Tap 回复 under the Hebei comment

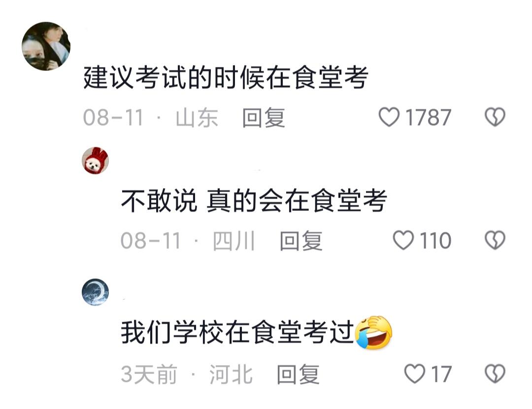click(x=298, y=375)
